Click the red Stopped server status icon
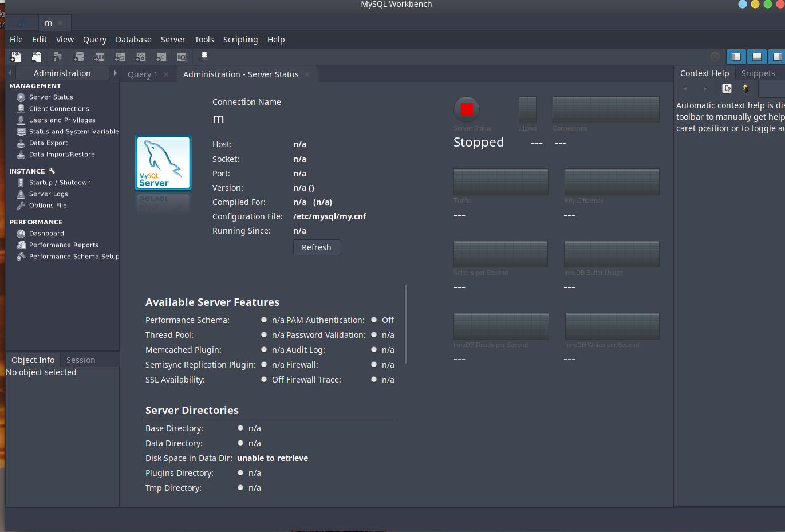Viewport: 785px width, 532px height. [467, 109]
